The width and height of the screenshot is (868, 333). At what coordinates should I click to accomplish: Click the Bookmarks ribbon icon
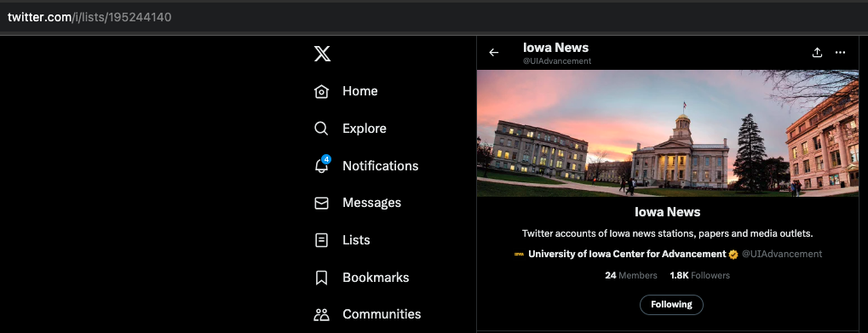coord(322,278)
